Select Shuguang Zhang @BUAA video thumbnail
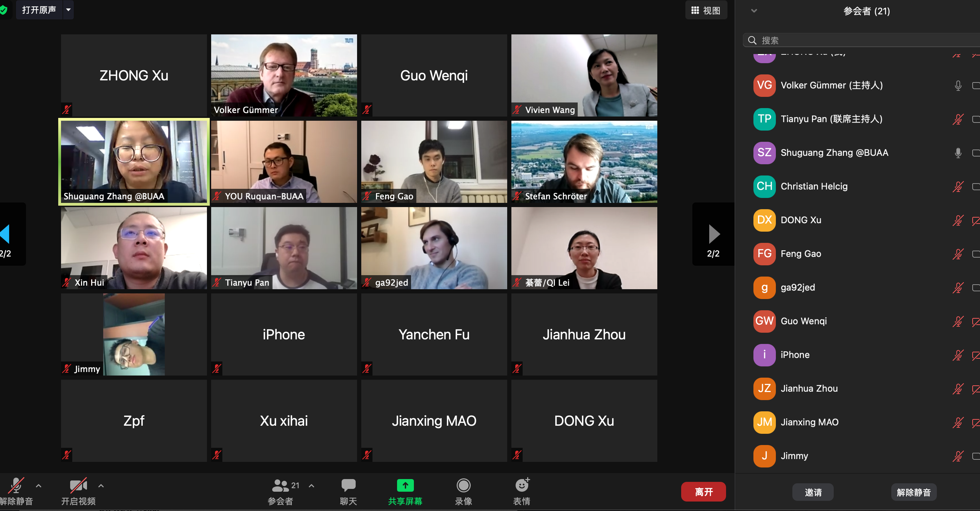The image size is (980, 511). (x=134, y=162)
